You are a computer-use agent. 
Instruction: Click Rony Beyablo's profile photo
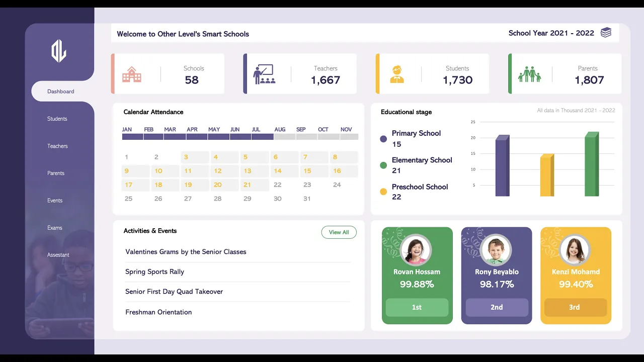click(496, 250)
